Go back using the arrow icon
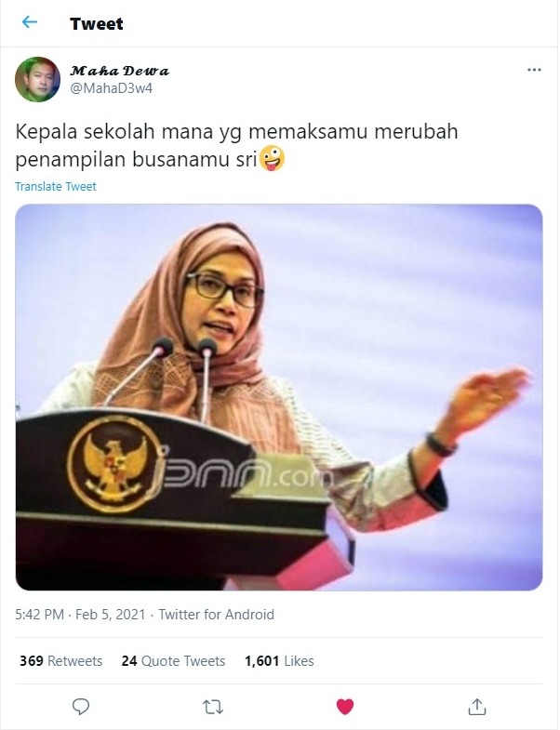560x730 pixels. 30,22
